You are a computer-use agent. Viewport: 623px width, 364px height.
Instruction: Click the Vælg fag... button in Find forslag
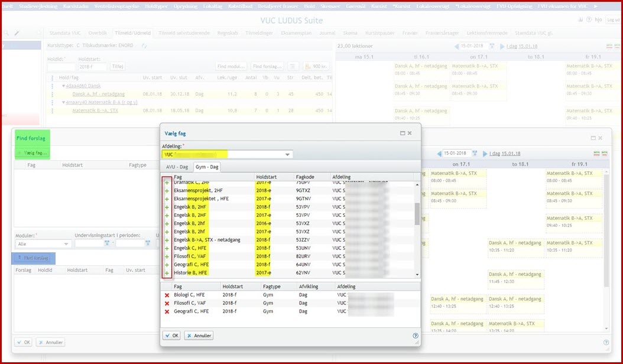(x=32, y=153)
